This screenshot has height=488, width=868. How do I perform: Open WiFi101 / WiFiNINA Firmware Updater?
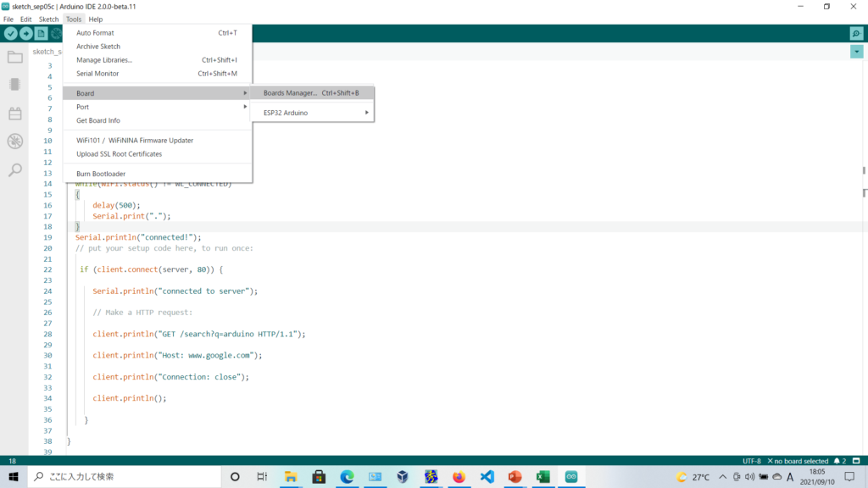[158, 141]
